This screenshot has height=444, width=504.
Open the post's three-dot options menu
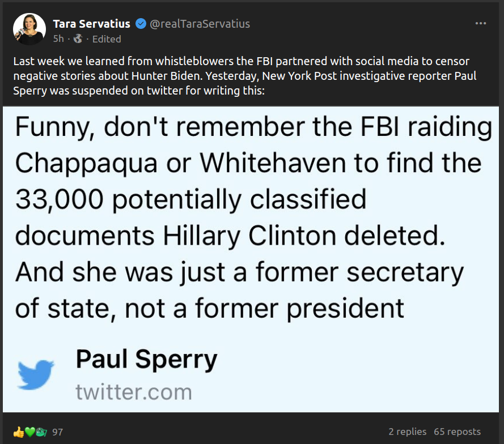[x=481, y=24]
